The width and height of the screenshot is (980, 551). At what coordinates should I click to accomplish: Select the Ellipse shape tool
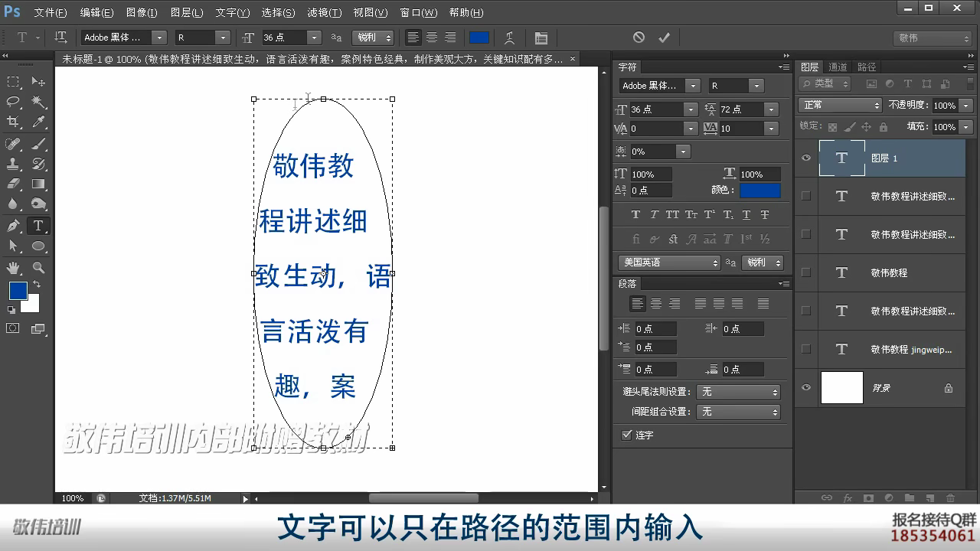(38, 246)
